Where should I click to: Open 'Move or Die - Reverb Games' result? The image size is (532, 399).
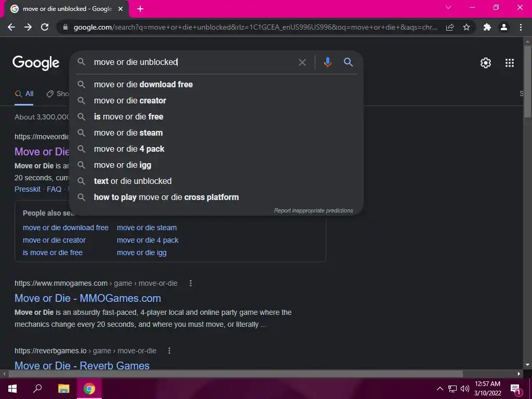click(82, 366)
